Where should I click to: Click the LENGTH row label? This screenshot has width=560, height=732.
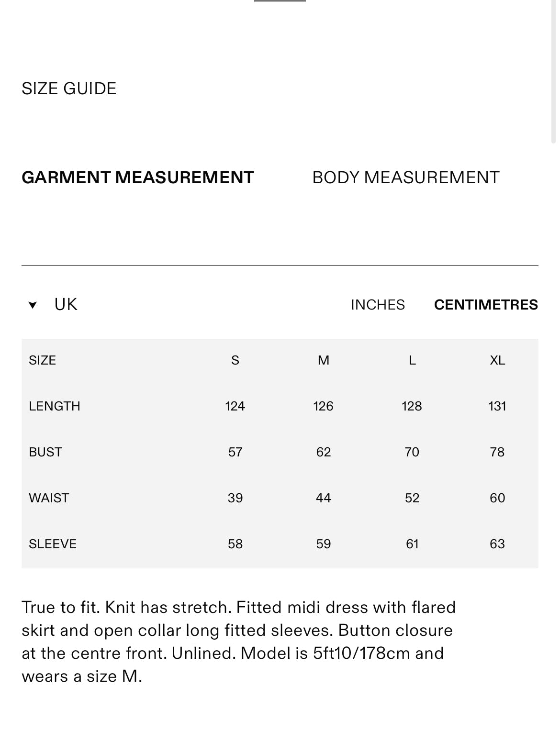(55, 406)
